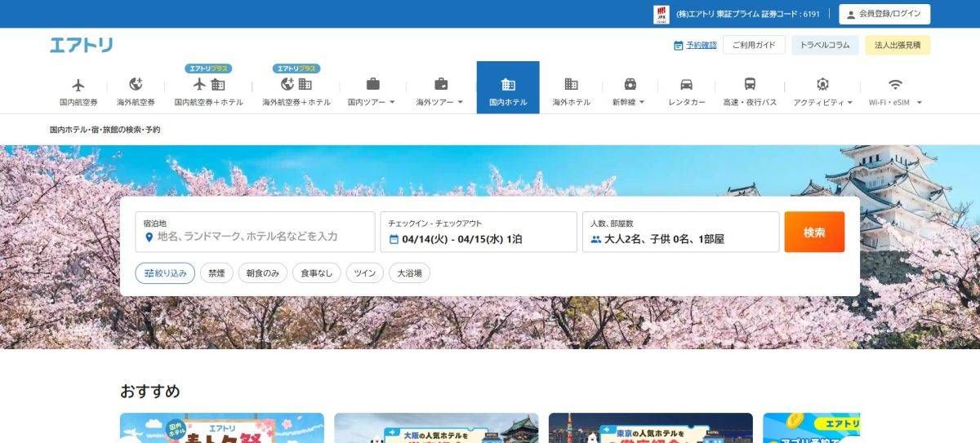The width and height of the screenshot is (980, 443).
Task: Click the calendar icon in check-in field
Action: pos(394,240)
